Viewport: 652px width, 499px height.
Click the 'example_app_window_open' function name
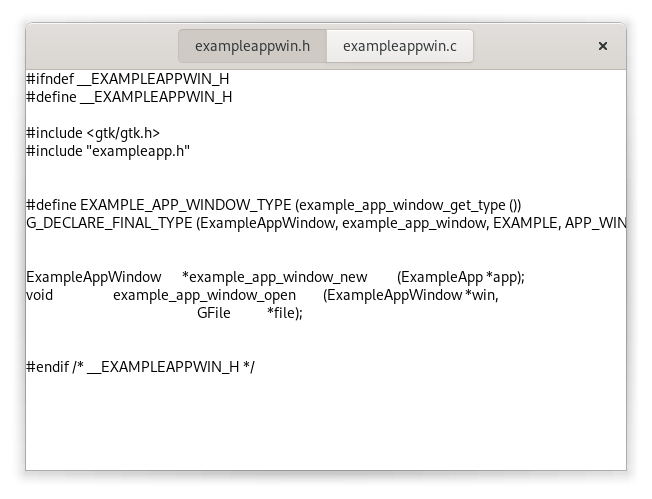coord(205,295)
